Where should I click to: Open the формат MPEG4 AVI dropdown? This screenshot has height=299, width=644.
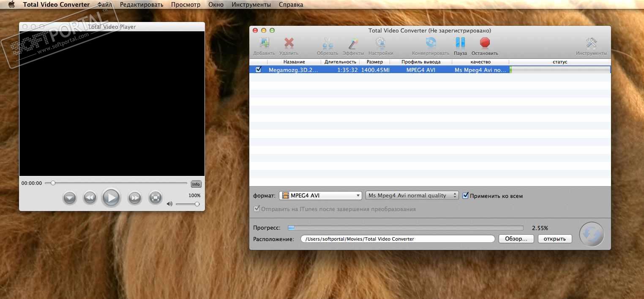(321, 195)
